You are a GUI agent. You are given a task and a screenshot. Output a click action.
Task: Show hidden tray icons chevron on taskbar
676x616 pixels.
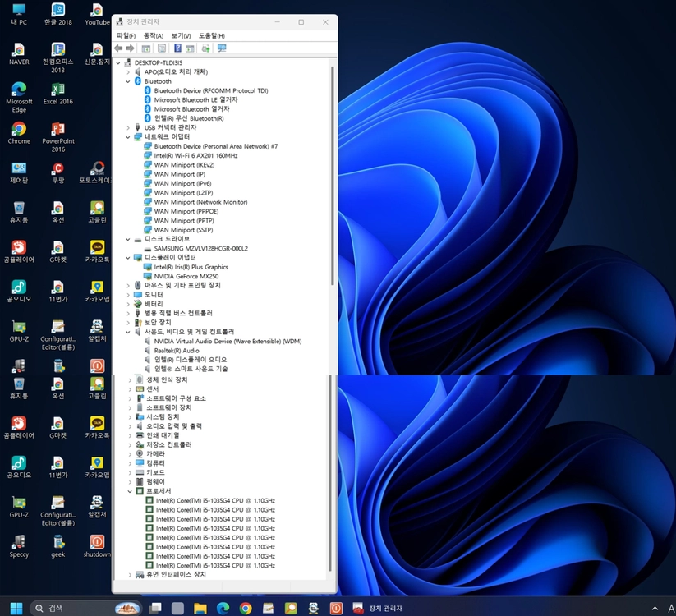pos(655,609)
